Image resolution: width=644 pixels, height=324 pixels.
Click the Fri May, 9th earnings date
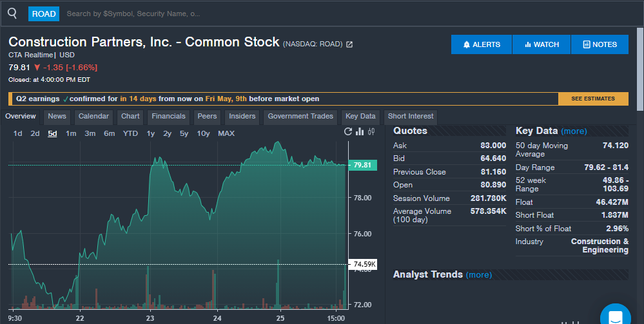(226, 99)
